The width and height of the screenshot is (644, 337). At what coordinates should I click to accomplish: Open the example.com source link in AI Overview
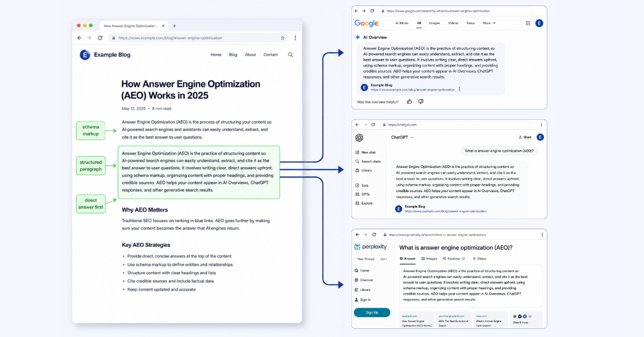tap(412, 90)
